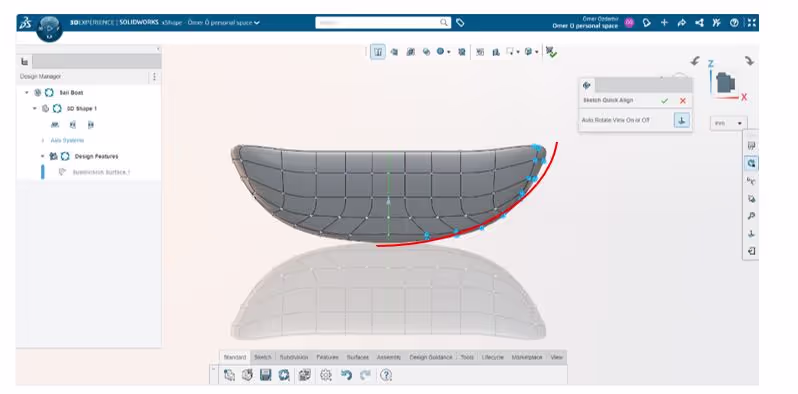Switch to the Surfaces tab
The width and height of the screenshot is (798, 394).
point(358,357)
